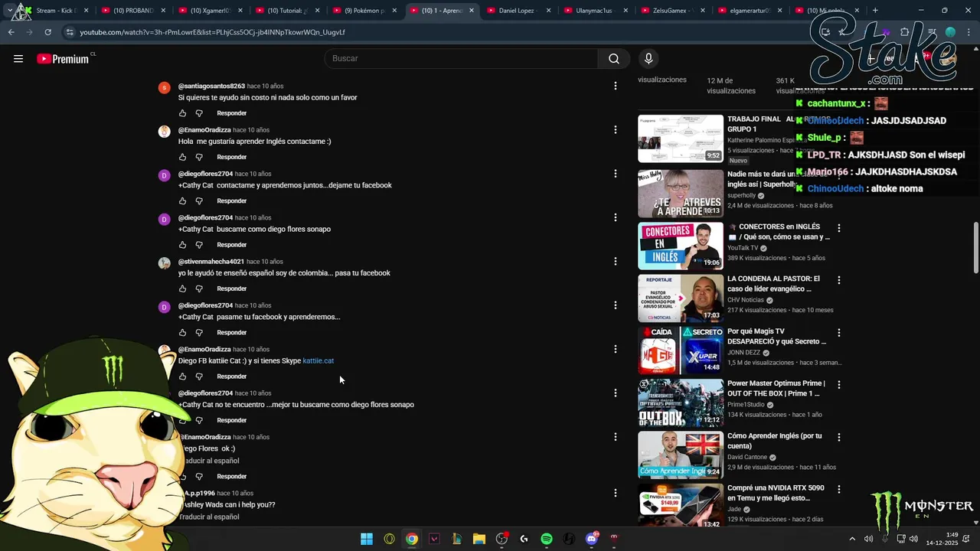Open superholly 'Te atreves a aprender' thumbnail
Screen dimensions: 980x551
(681, 194)
